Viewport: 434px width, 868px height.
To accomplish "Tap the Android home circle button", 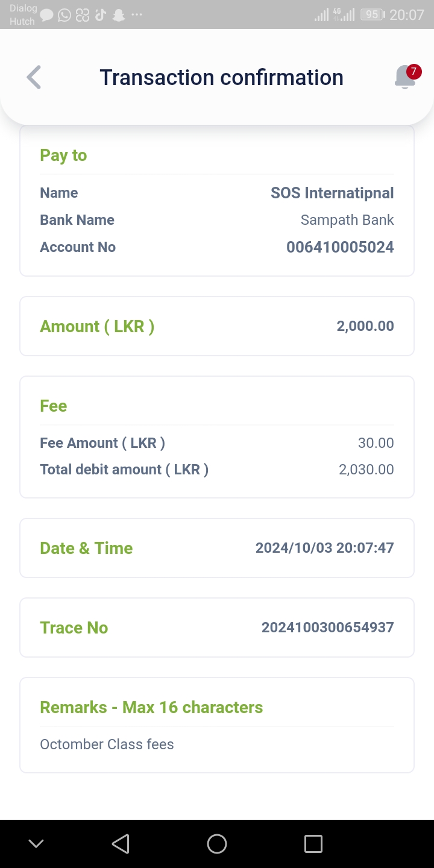I will (217, 843).
